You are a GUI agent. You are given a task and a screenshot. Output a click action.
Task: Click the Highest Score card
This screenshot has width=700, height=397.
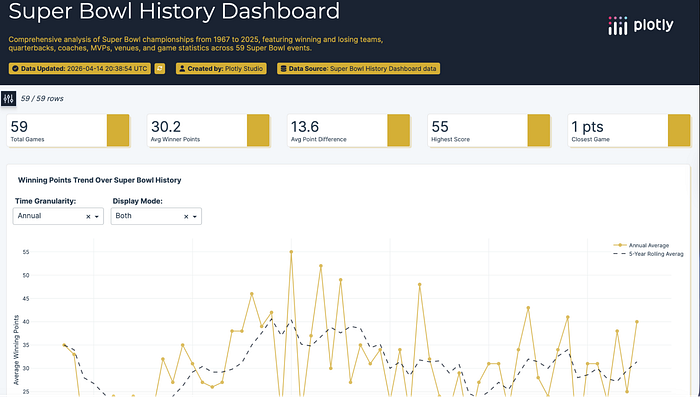click(x=489, y=130)
